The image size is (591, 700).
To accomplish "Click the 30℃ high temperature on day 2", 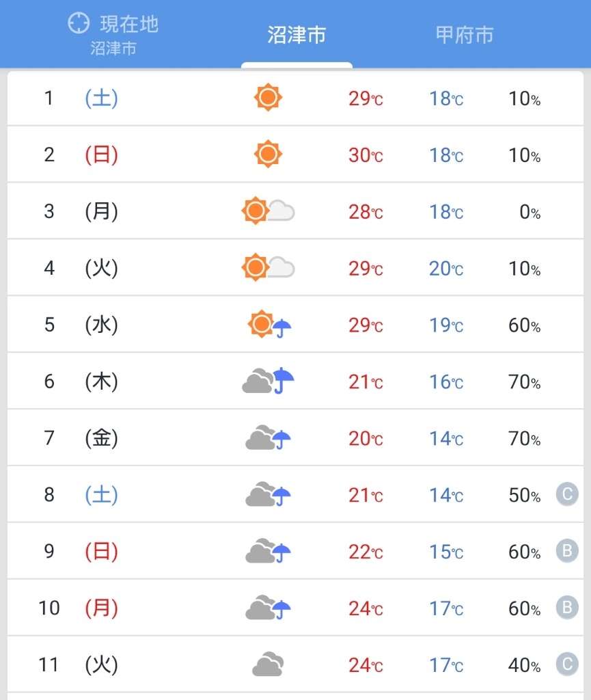I will coord(366,155).
